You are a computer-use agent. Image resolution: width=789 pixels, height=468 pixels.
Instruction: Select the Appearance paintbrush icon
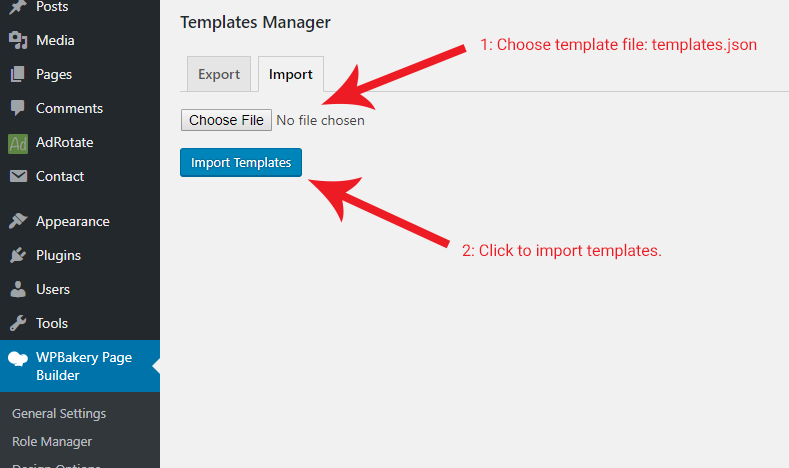click(x=18, y=221)
